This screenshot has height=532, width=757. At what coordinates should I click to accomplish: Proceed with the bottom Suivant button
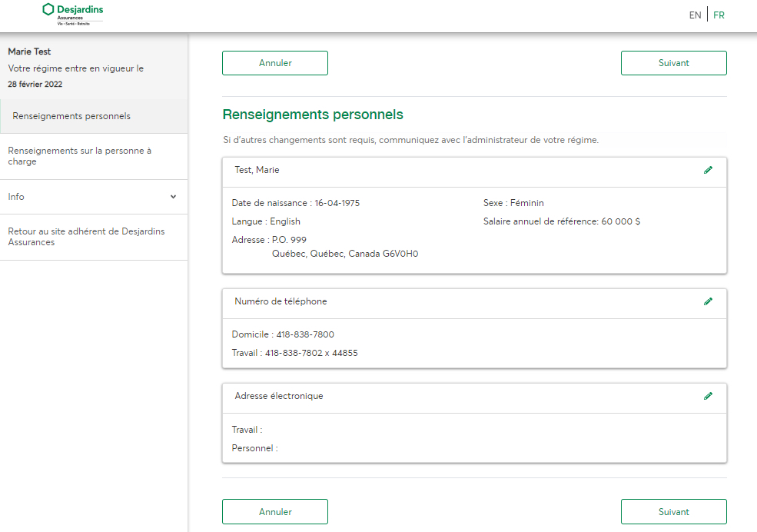coord(673,511)
